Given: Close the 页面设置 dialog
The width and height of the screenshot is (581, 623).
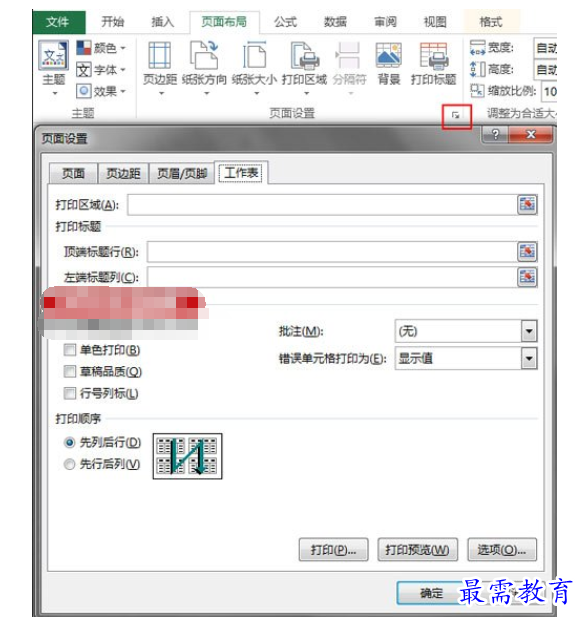Looking at the screenshot, I should click(531, 135).
